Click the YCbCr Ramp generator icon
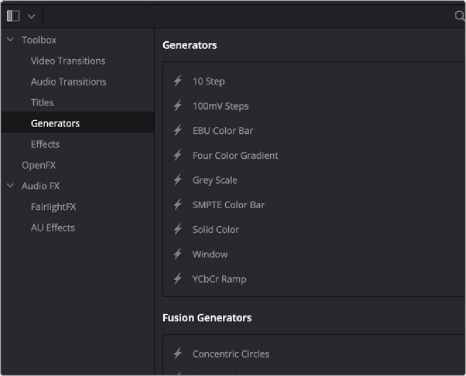This screenshot has width=466, height=376. point(178,278)
